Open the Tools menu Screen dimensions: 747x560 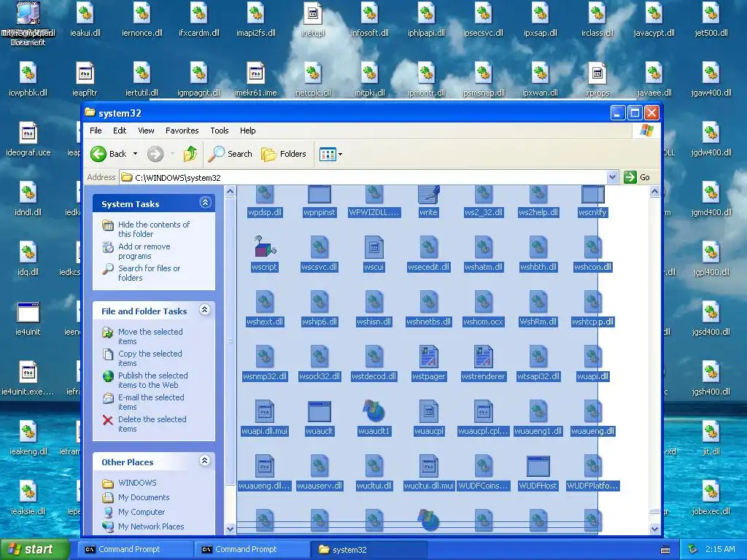[x=219, y=131]
